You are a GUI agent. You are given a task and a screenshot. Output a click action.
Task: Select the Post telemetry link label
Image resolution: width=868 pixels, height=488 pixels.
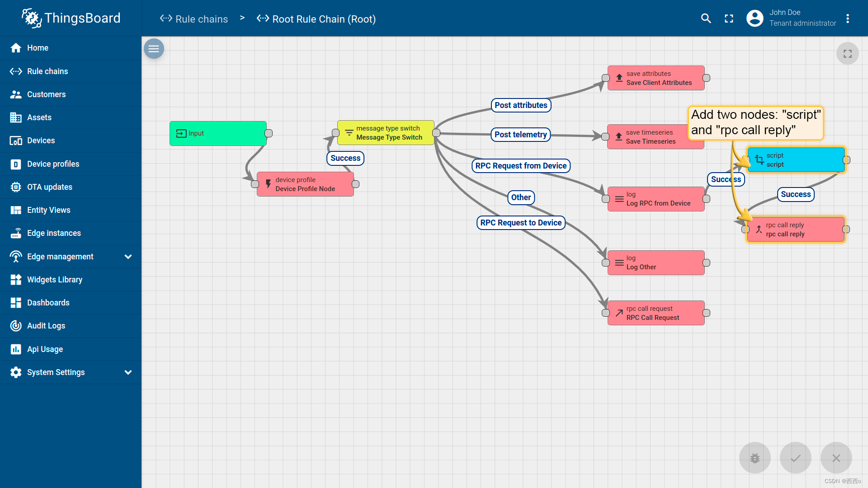click(x=520, y=135)
